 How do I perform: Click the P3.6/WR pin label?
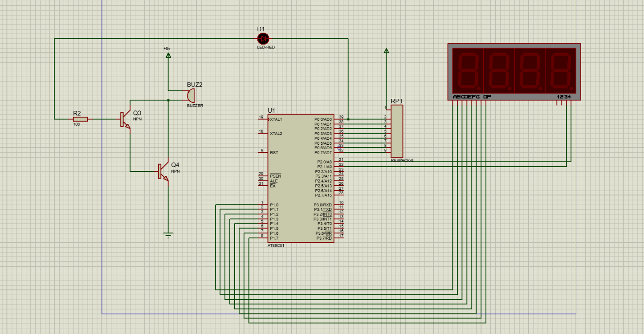pyautogui.click(x=324, y=233)
